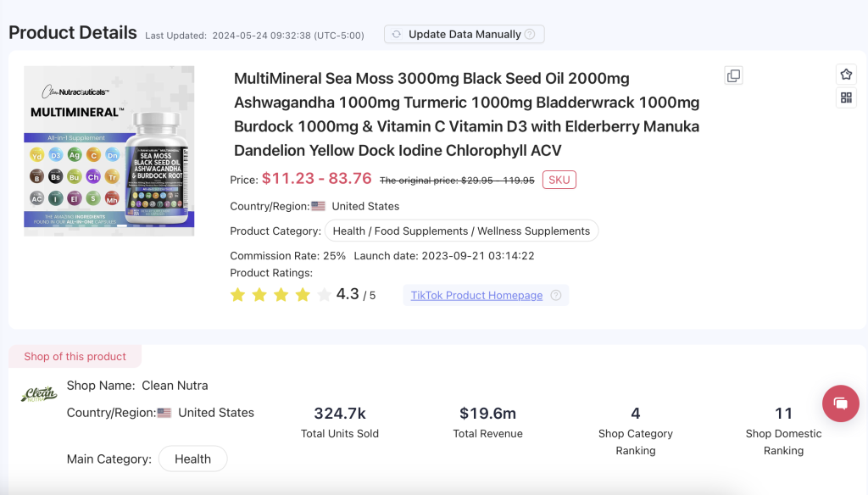Click the Clean Nutra shop name
This screenshot has height=495, width=868.
175,386
